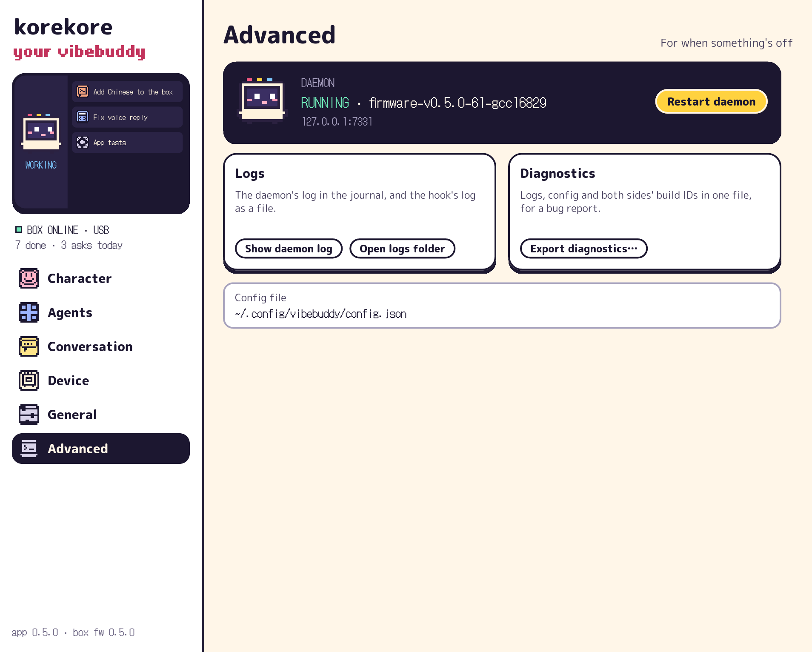The image size is (812, 652).
Task: Select the Advanced page
Action: pos(101,449)
